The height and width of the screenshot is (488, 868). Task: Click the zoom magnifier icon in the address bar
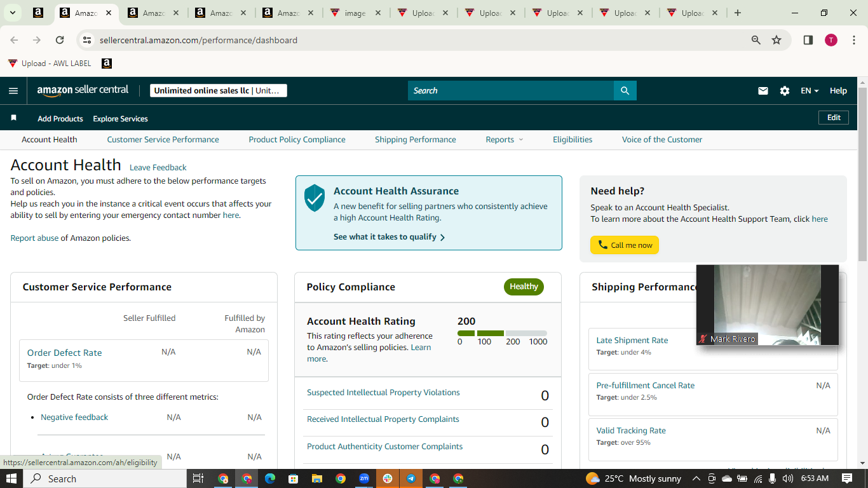point(756,40)
